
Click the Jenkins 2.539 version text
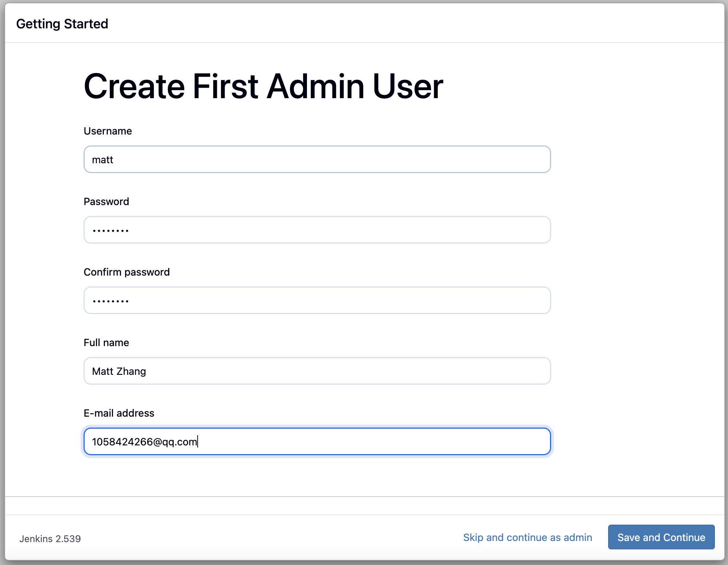50,538
